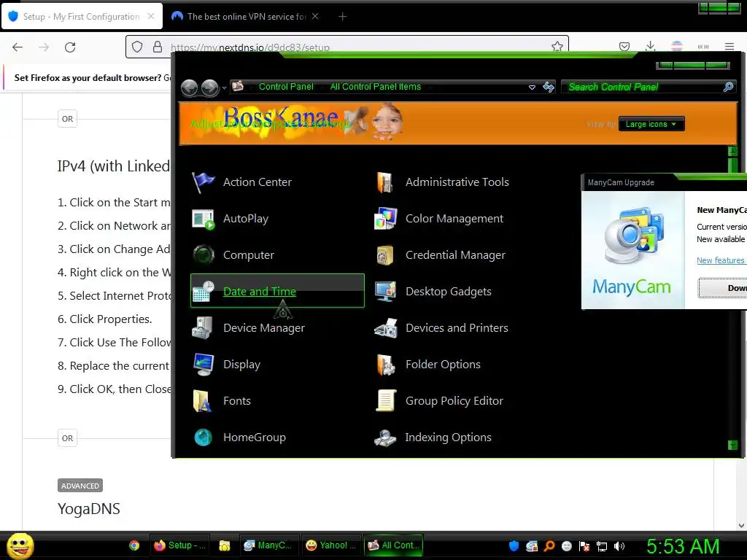The width and height of the screenshot is (747, 560).
Task: Click the Chrome icon in the taskbar
Action: 134,545
